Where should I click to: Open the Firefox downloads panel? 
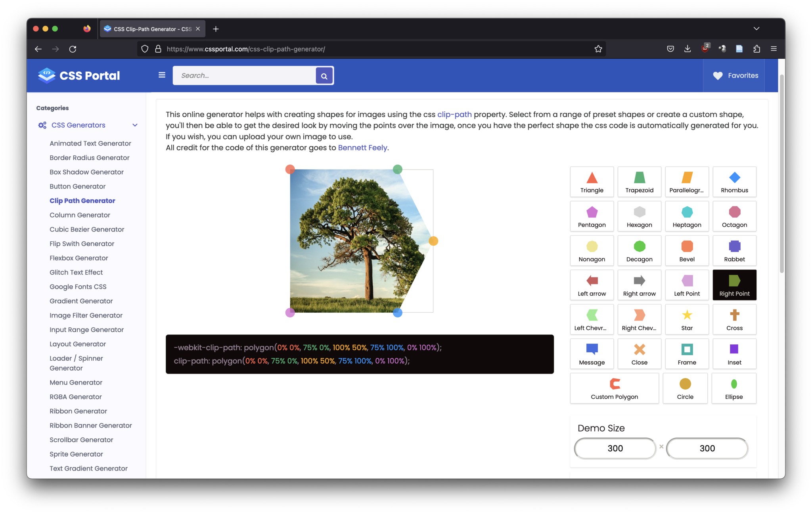[x=687, y=49]
